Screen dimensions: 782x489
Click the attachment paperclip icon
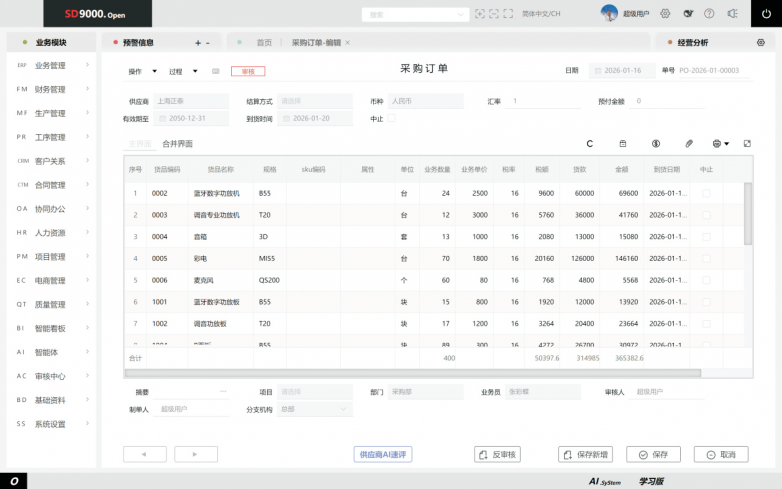(688, 144)
